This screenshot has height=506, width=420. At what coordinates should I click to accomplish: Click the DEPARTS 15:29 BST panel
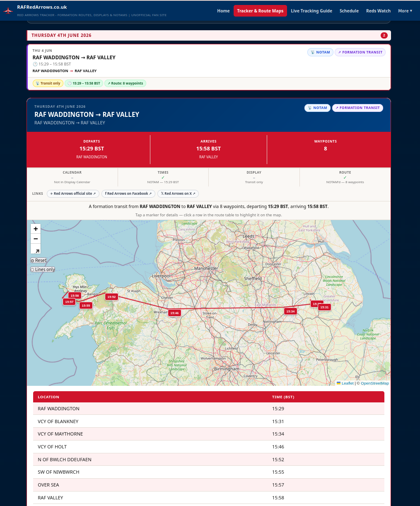[92, 149]
